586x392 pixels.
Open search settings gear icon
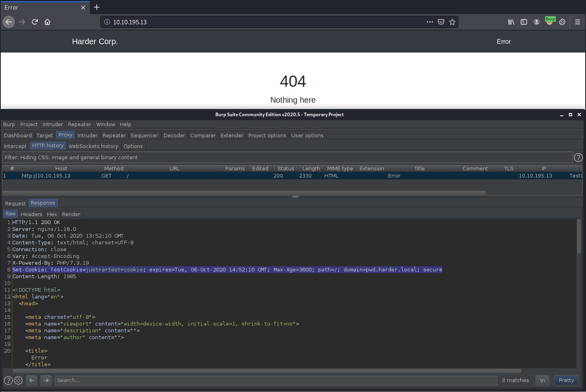tap(18, 380)
